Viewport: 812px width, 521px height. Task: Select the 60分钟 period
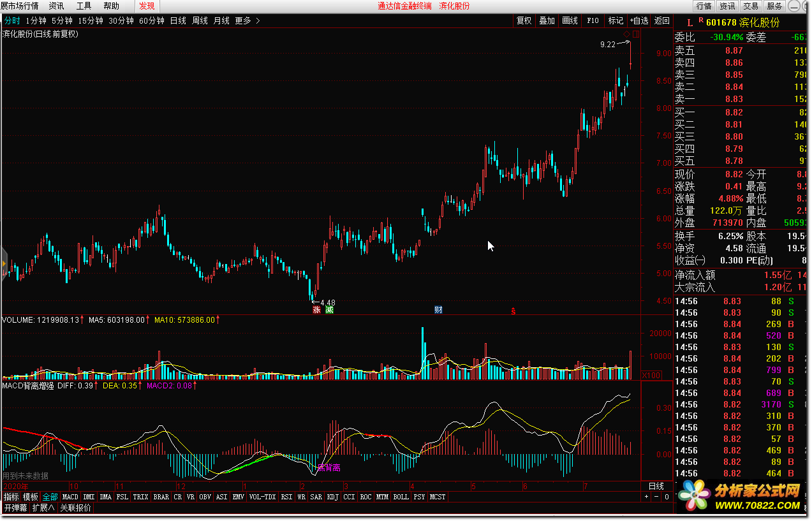pyautogui.click(x=151, y=20)
